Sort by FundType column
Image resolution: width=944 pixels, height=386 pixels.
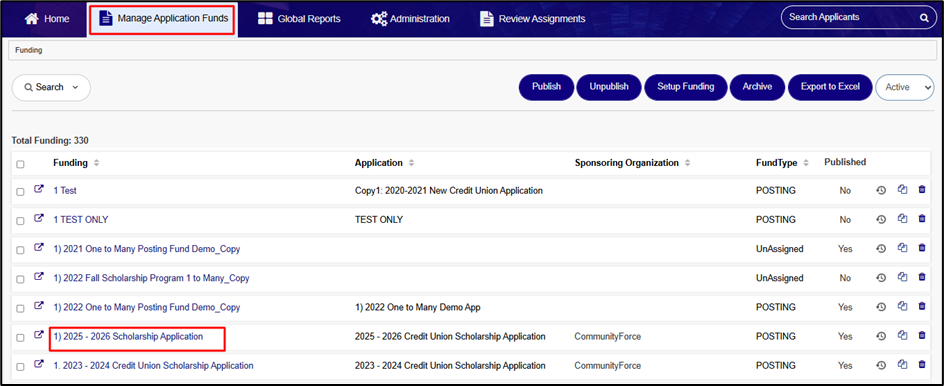(x=806, y=163)
